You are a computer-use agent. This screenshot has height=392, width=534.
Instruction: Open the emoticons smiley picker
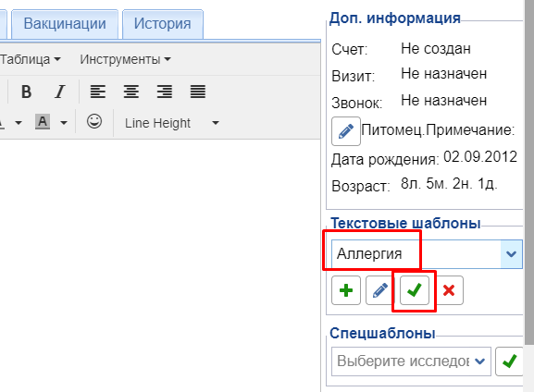click(94, 121)
